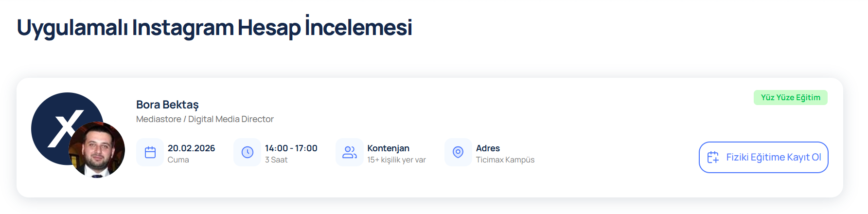Click the Mediastore / Digital Media Director subtitle
Screen dimensions: 868x214
pyautogui.click(x=205, y=119)
